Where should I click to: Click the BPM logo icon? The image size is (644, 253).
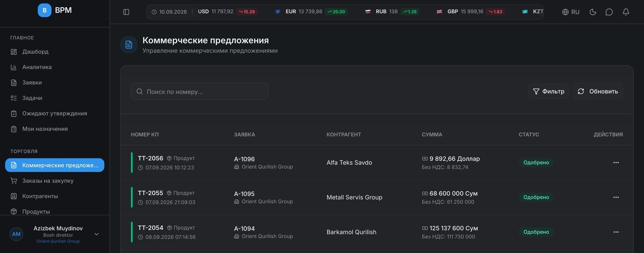click(x=45, y=10)
